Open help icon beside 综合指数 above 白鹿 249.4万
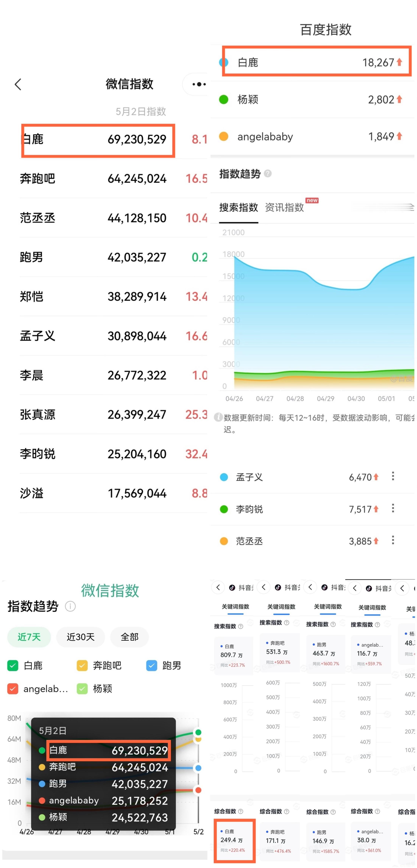This screenshot has height=868, width=417. pos(241,811)
